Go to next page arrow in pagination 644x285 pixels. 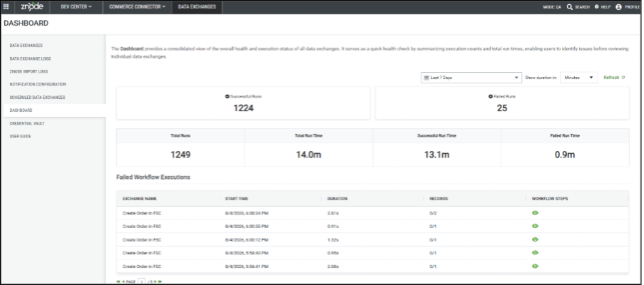point(155,281)
